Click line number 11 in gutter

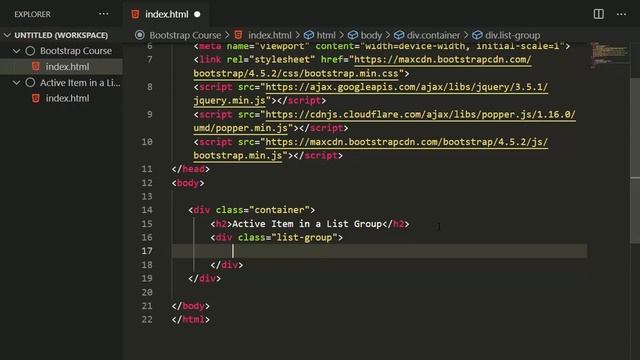(147, 169)
